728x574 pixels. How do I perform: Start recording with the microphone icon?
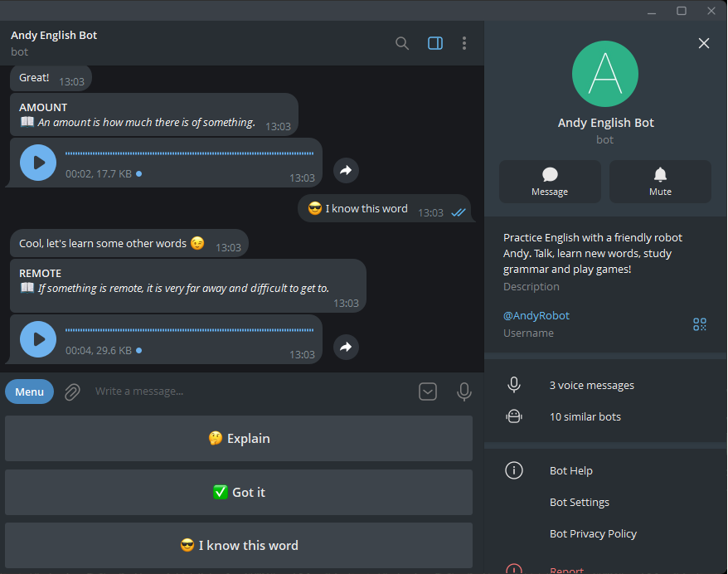tap(464, 392)
